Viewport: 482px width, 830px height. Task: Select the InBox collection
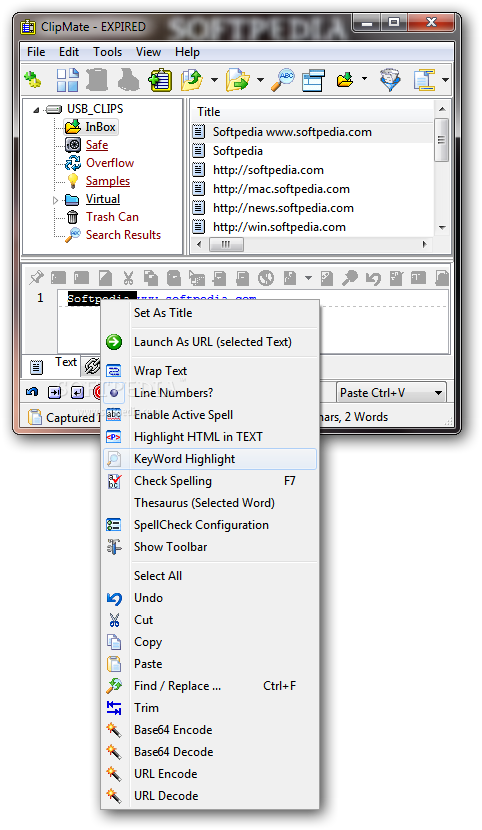100,127
